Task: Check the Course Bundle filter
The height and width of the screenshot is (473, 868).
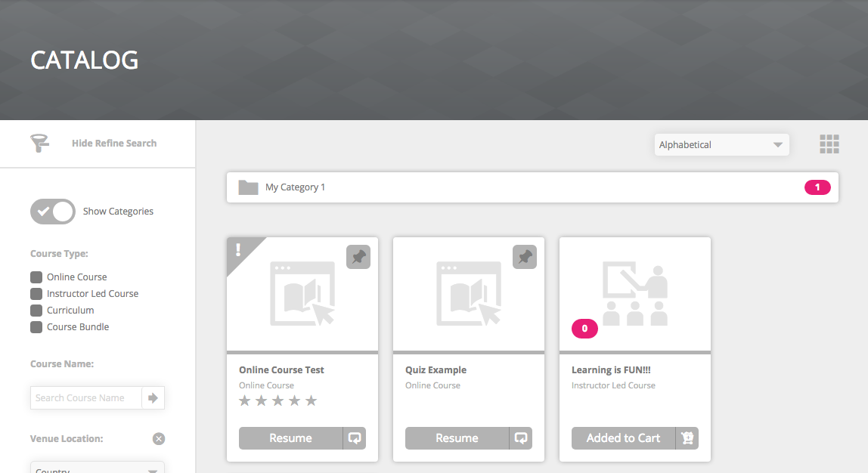Action: click(x=36, y=327)
